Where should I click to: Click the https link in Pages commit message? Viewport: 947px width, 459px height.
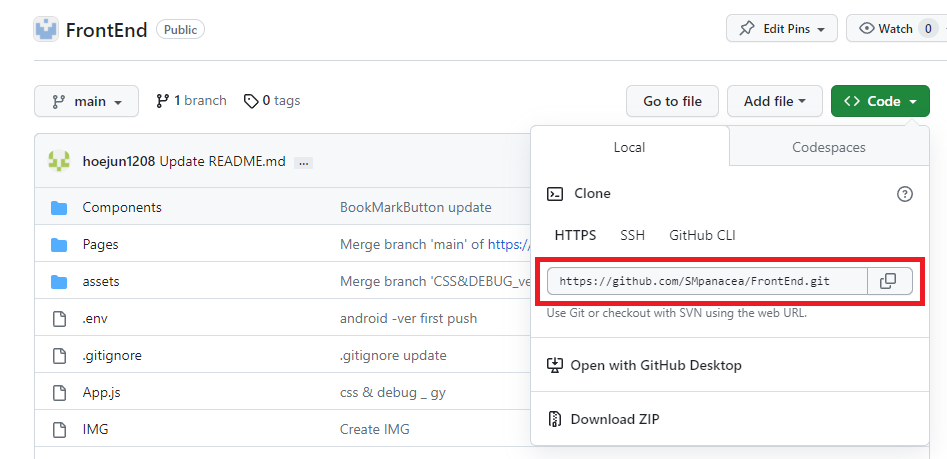pos(509,245)
